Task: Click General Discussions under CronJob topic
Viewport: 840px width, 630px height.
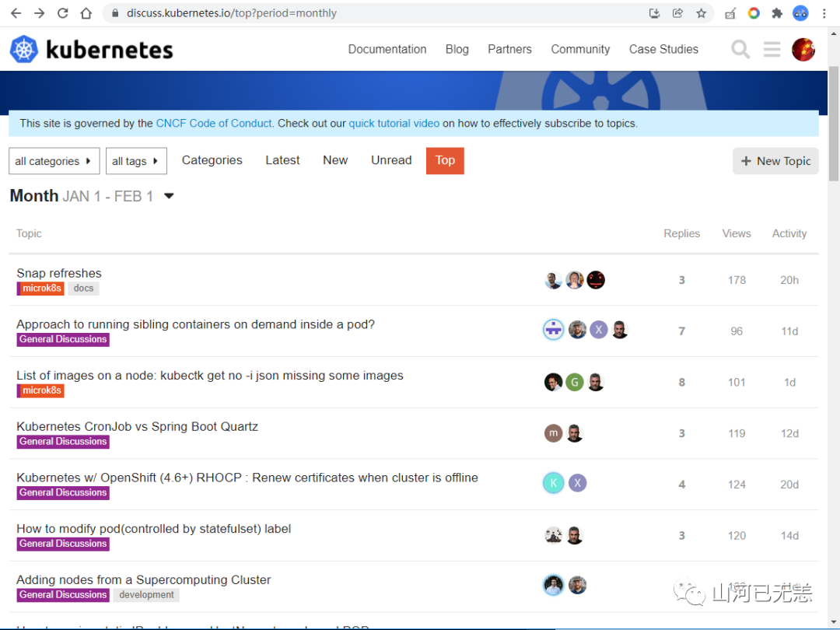Action: [63, 442]
